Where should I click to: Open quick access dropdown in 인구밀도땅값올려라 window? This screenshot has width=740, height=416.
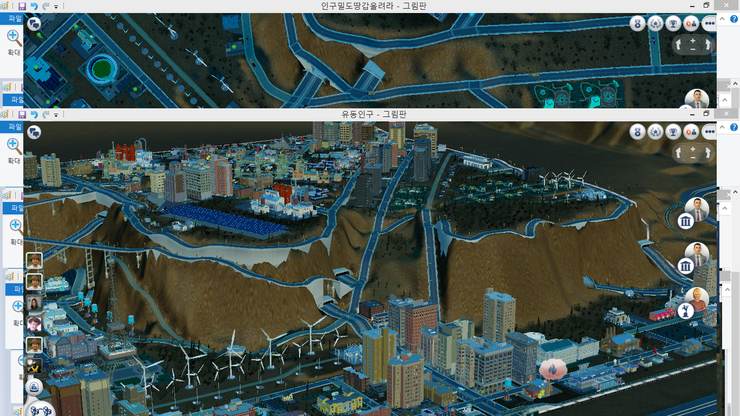click(x=56, y=7)
